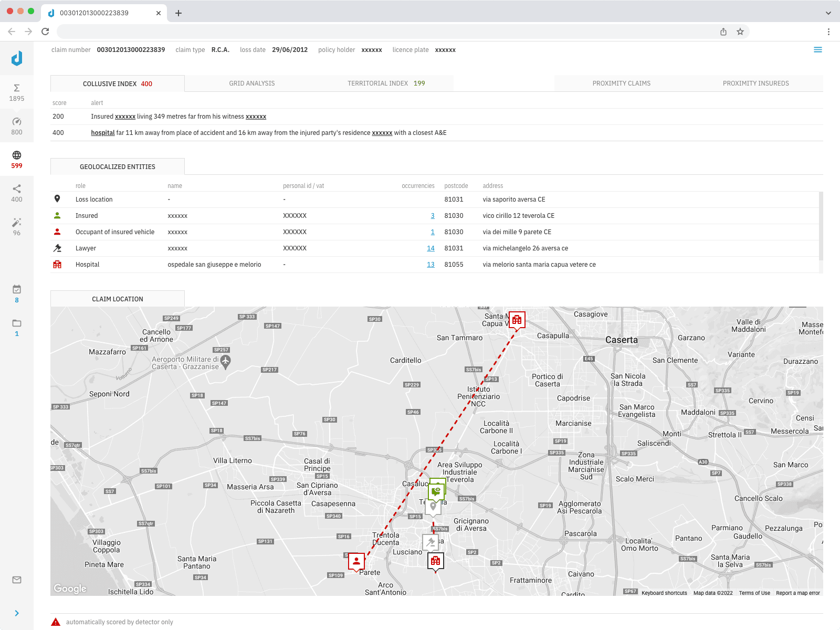Click the address via michelangelo 26 aversa ce
Screen dimensions: 840x630
(x=526, y=248)
